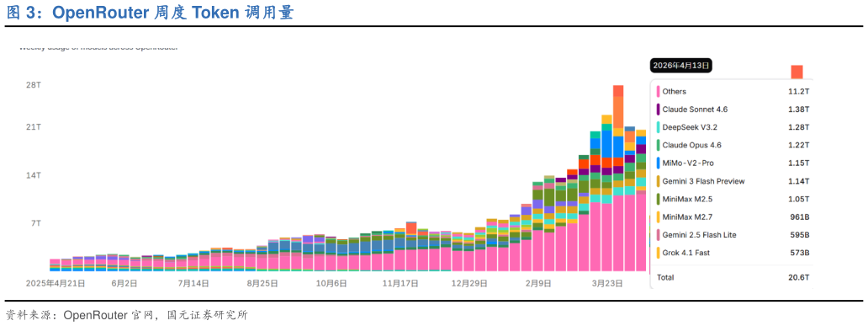Click the 6月2日 x-axis label
868x326 pixels.
click(x=124, y=283)
